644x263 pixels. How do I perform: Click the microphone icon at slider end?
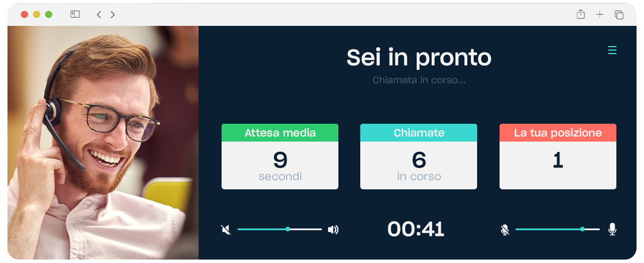click(612, 229)
